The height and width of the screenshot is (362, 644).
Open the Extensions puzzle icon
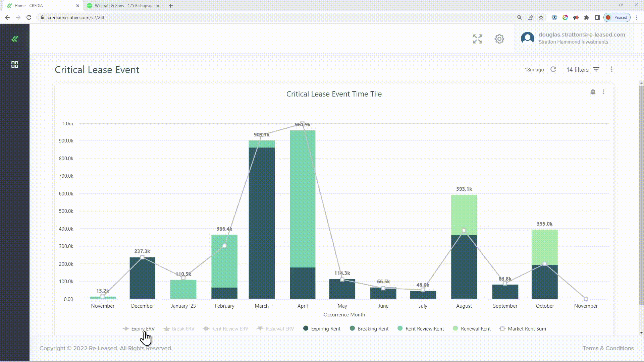coord(587,17)
